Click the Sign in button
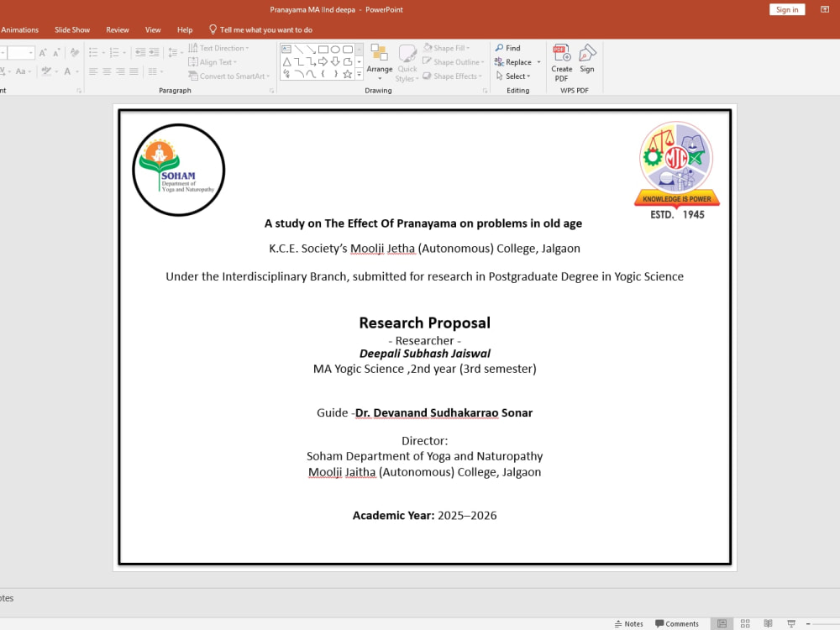Viewport: 840px width, 630px height. coord(787,9)
